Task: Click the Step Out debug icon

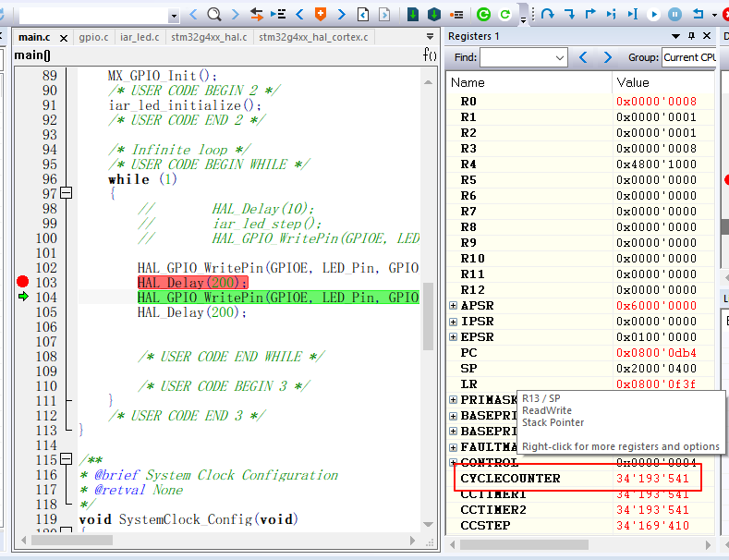Action: tap(590, 14)
